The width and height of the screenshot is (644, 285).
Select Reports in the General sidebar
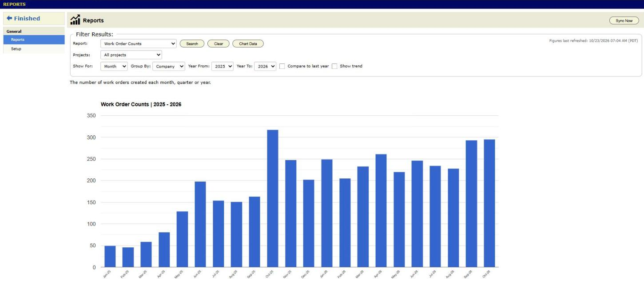(34, 40)
